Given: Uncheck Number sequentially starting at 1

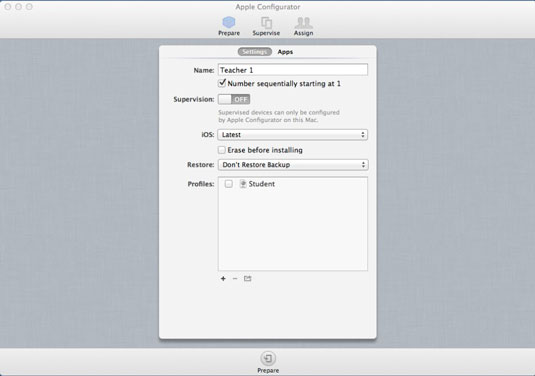Looking at the screenshot, I should (222, 83).
